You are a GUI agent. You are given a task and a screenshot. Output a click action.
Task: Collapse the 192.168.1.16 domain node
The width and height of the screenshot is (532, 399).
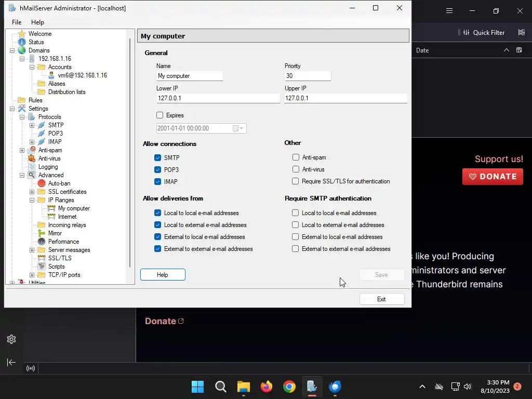22,59
